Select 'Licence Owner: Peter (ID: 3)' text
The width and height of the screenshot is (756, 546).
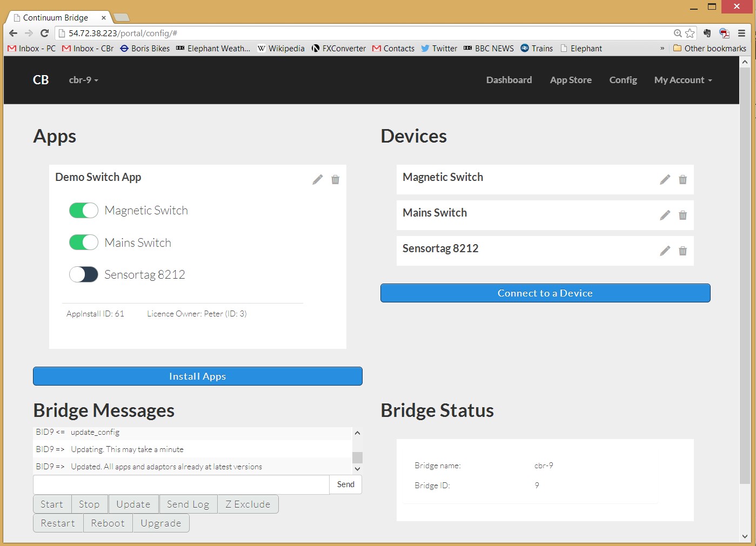tap(197, 314)
